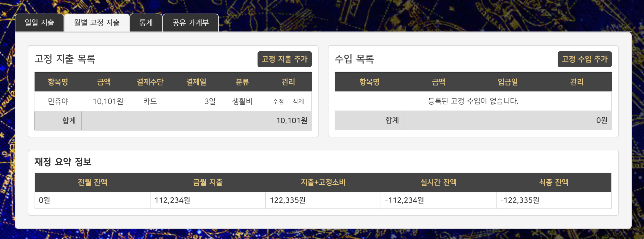Open the 통계 tab
The height and width of the screenshot is (239, 644).
pos(146,23)
